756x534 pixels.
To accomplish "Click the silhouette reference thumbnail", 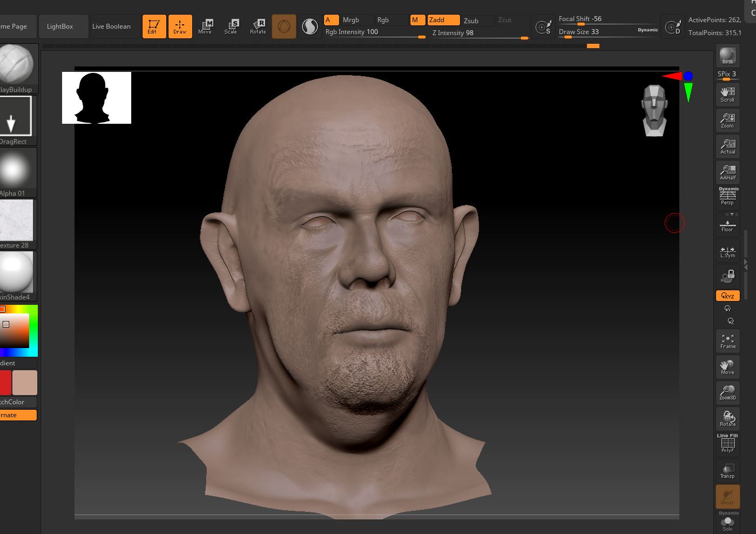I will pos(97,98).
